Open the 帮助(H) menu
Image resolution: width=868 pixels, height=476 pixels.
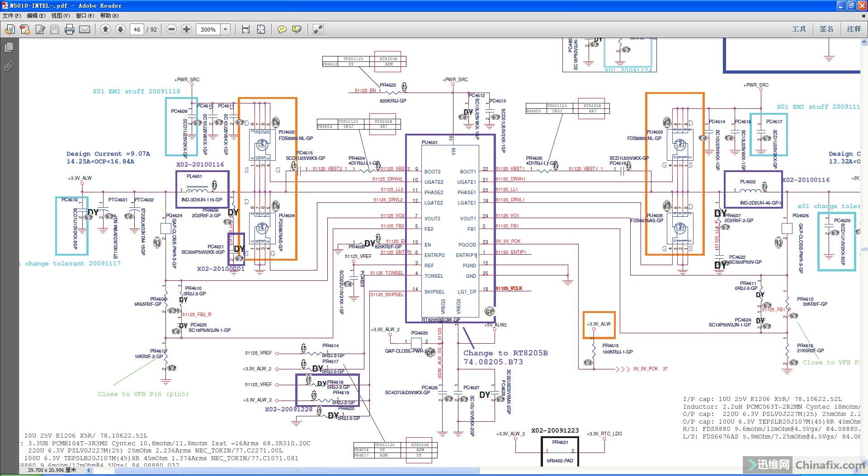pos(109,15)
